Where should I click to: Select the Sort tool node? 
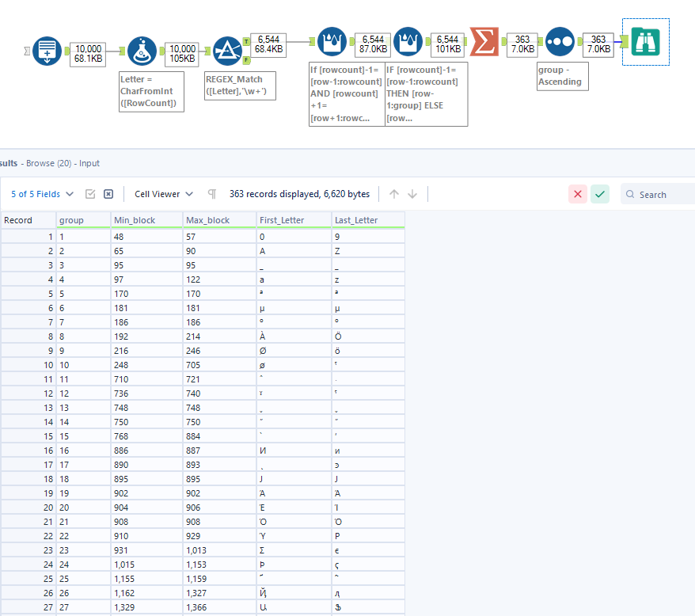coord(560,41)
